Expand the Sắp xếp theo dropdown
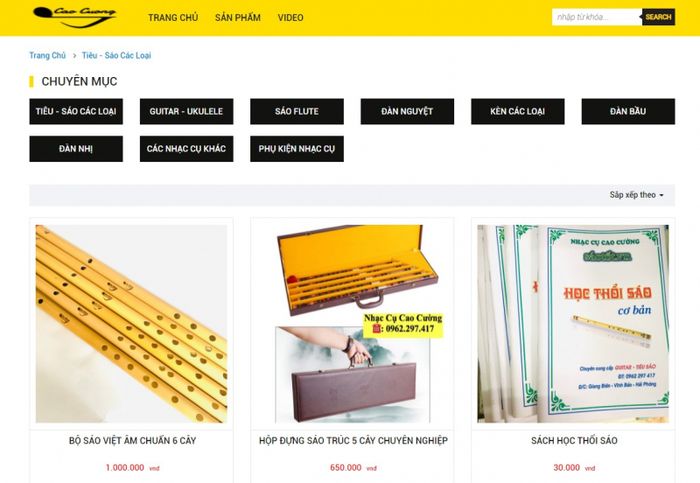Viewport: 700px width, 483px height. (637, 195)
